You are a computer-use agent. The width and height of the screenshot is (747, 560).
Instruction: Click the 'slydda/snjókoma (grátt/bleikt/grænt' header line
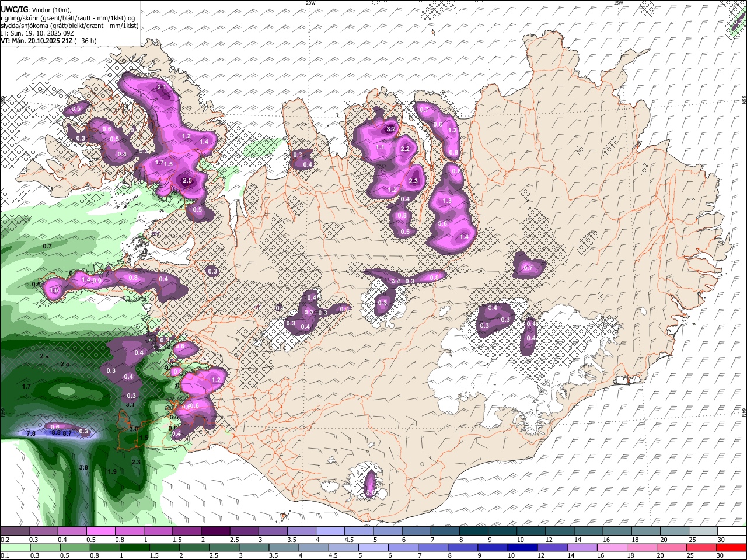click(x=69, y=26)
